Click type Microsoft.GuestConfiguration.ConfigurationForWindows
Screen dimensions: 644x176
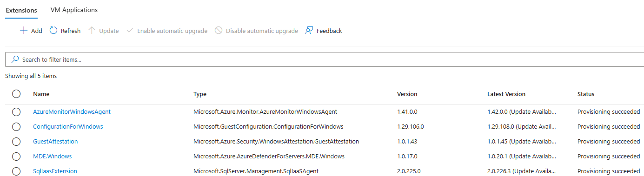point(268,126)
